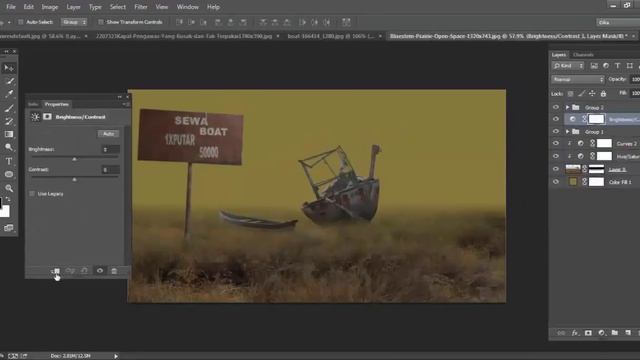Expand the Group 2 folder

pos(567,107)
